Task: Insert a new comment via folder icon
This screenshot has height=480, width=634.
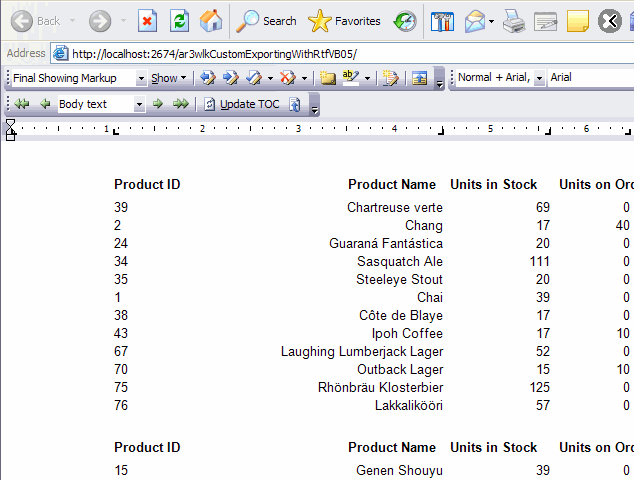Action: [328, 78]
